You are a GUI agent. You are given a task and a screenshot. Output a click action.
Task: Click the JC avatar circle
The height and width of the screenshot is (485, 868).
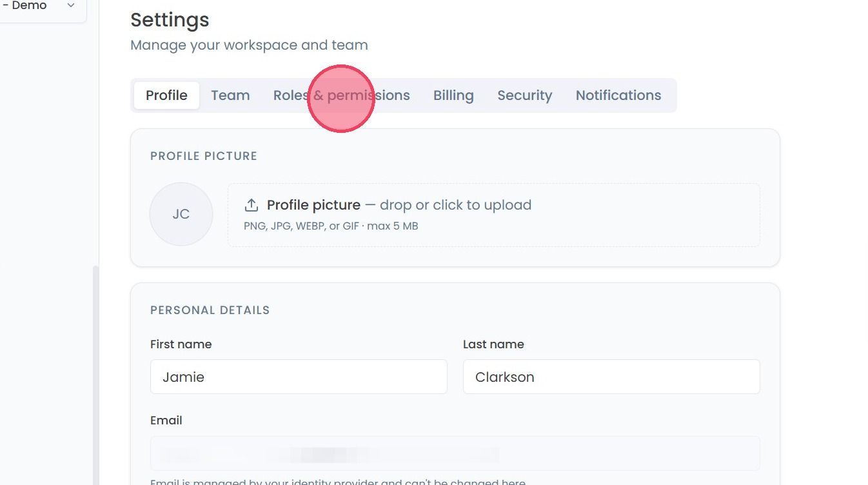(181, 214)
